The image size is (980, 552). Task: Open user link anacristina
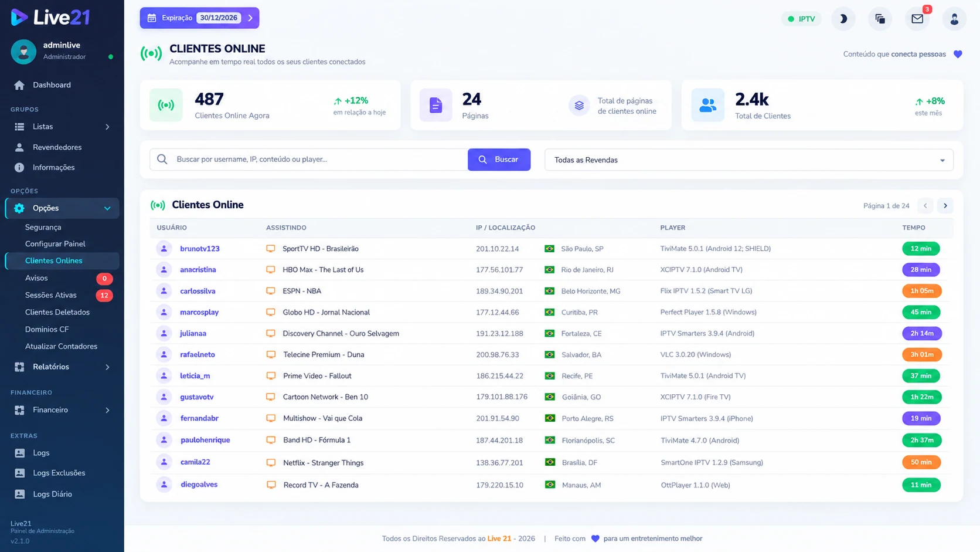[x=198, y=270]
